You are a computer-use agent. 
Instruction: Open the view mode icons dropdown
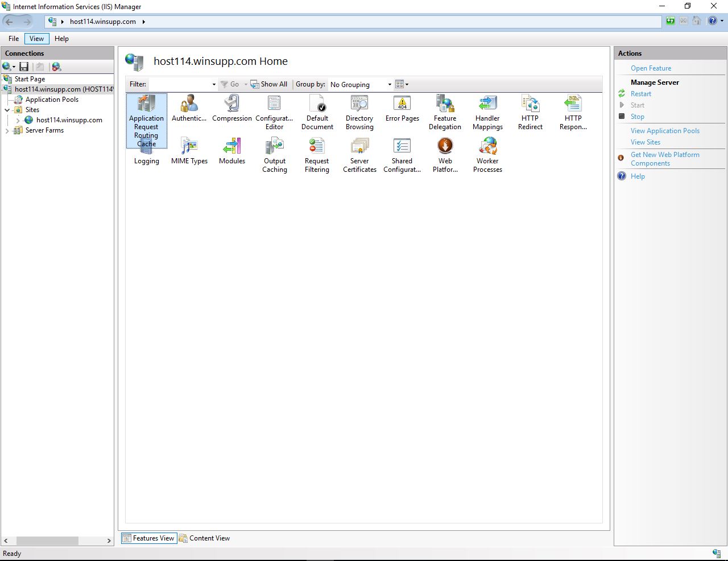402,84
